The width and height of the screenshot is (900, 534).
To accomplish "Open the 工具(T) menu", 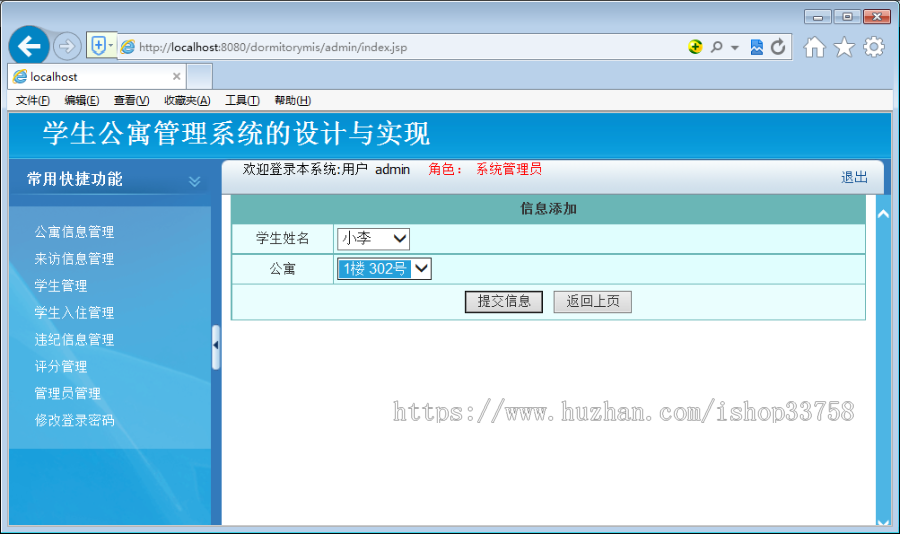I will click(x=242, y=100).
